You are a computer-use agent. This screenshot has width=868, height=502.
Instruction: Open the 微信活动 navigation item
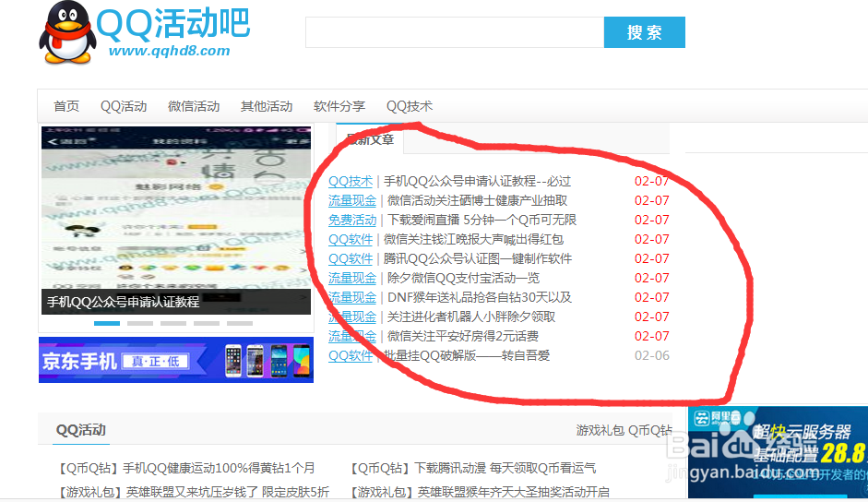click(x=194, y=106)
